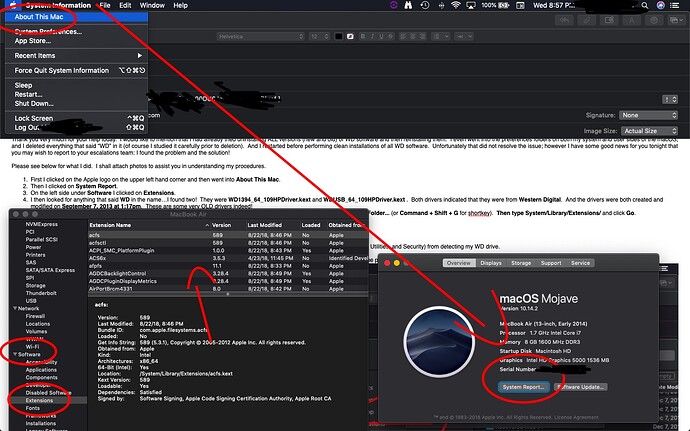Open the list style dropdown in Mail
Screen dimensions: 690x431
pyautogui.click(x=440, y=36)
